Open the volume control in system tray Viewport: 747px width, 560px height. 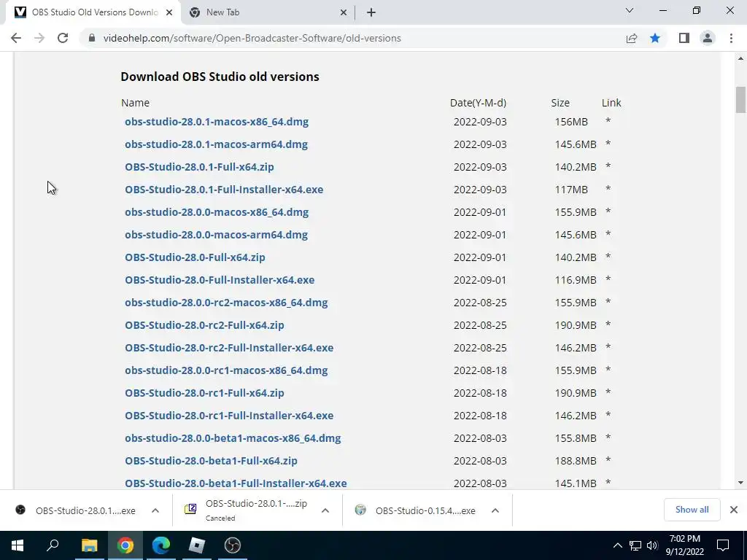(652, 545)
